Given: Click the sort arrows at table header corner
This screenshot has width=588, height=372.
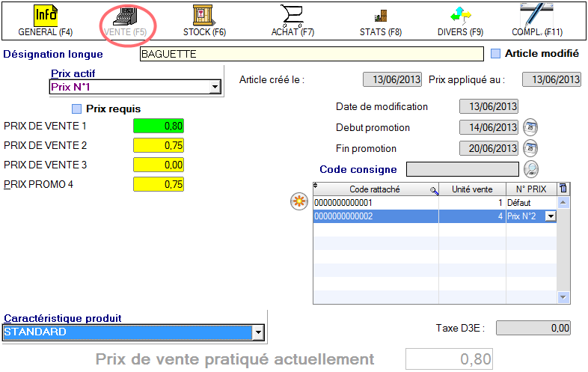Looking at the screenshot, I should click(x=316, y=186).
